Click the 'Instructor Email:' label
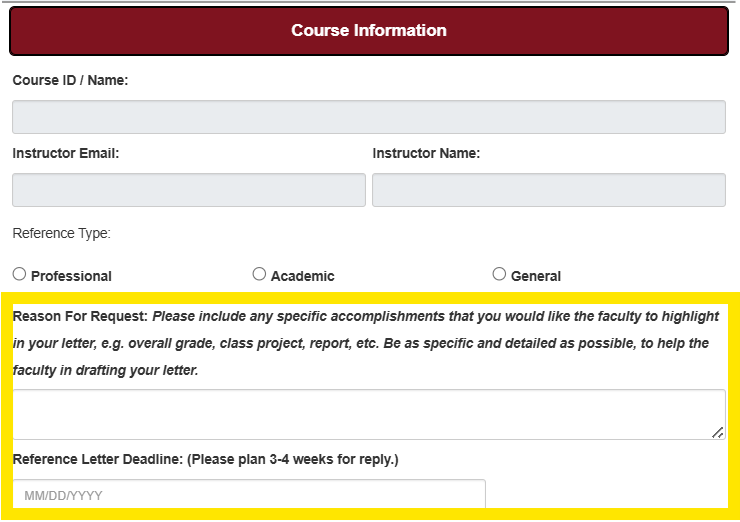 (x=66, y=154)
